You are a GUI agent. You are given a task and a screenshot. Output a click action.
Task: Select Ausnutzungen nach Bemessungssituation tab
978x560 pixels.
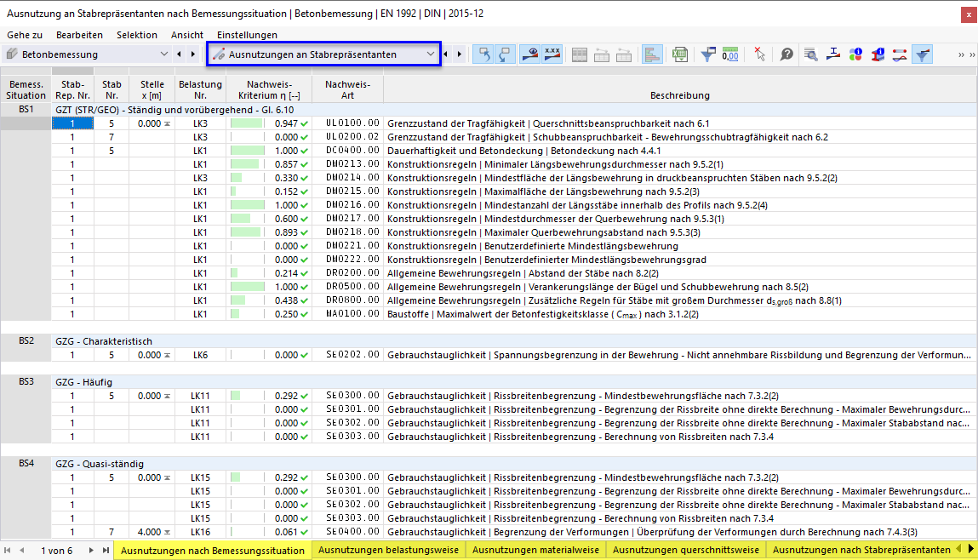point(213,551)
